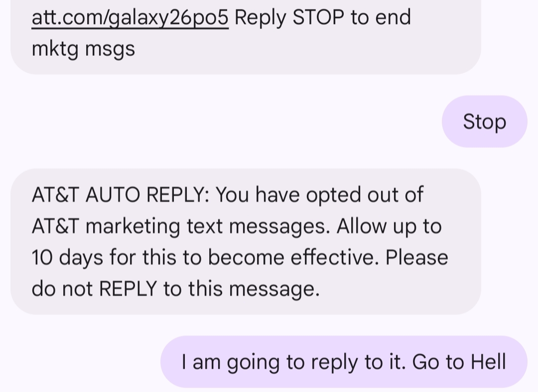The image size is (538, 392).
Task: Click "Allow up to" in the auto reply
Action: [389, 227]
